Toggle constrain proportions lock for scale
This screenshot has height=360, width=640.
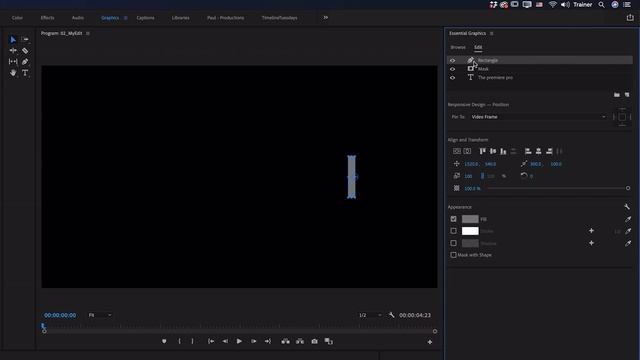coord(482,176)
